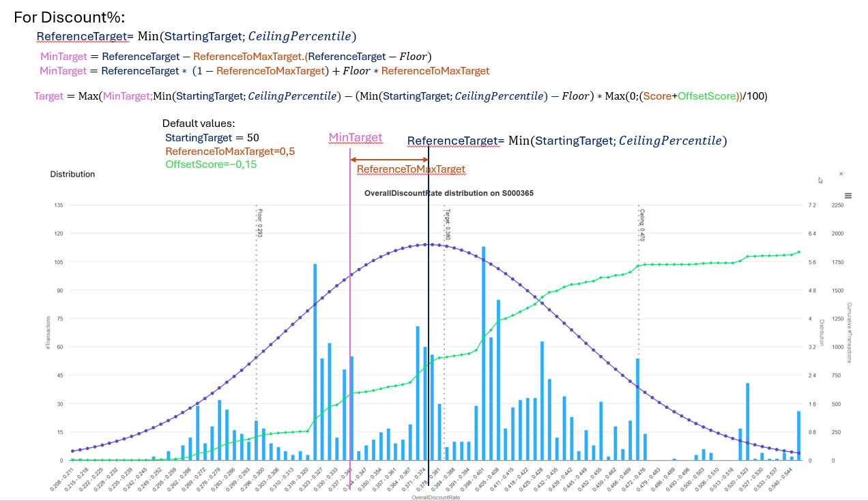Open the chart hamburger menu
This screenshot has width=868, height=501.
848,195
